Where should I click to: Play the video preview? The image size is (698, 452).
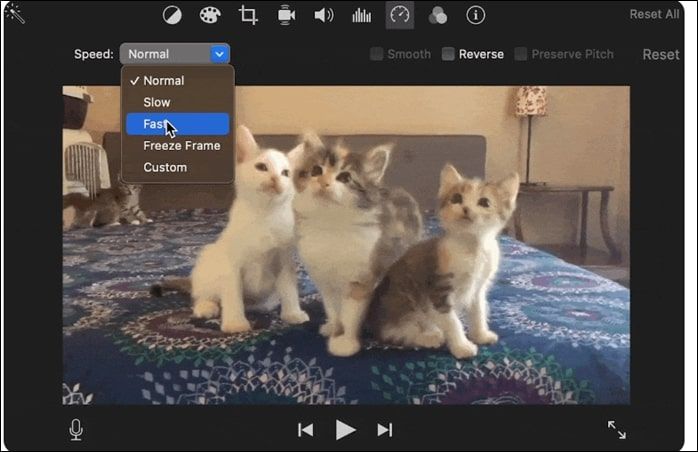[x=345, y=430]
